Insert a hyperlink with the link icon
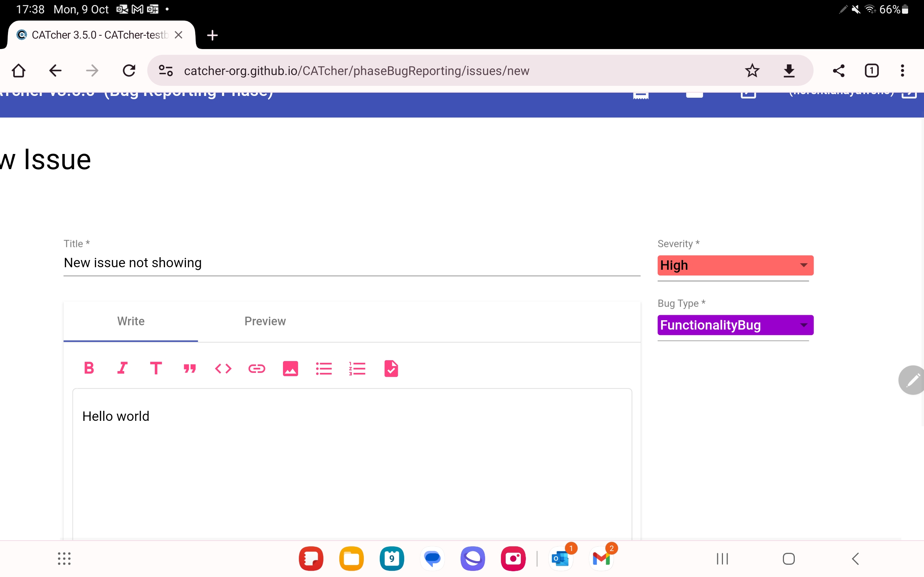 257,368
